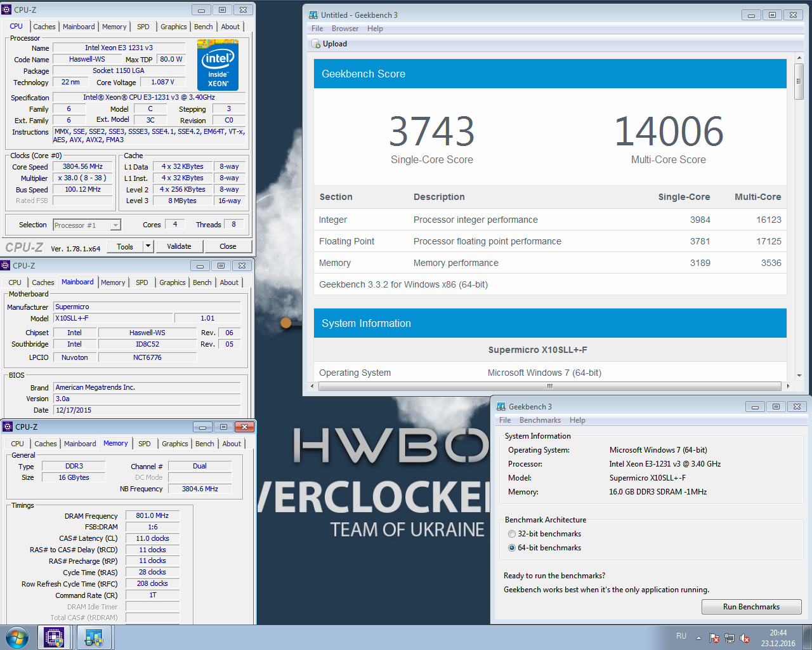The image size is (812, 650).
Task: Open File menu in Untitled Geekbench window
Action: coord(317,29)
